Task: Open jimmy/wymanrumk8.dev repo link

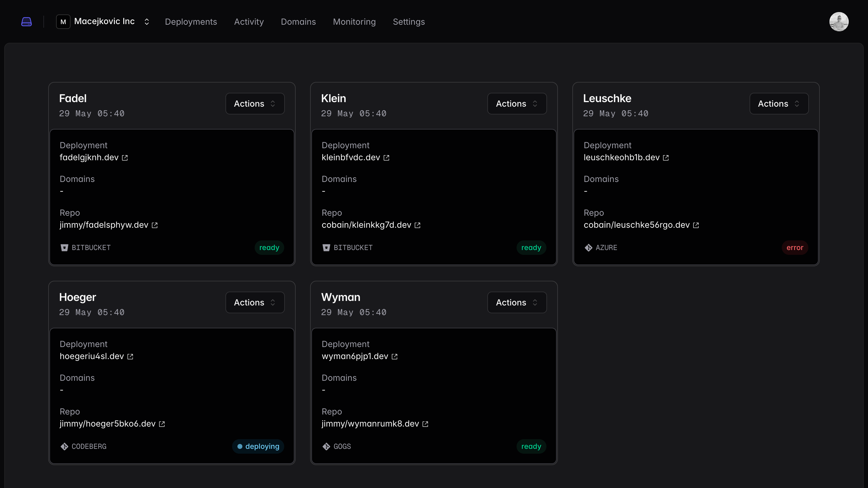Action: (370, 424)
